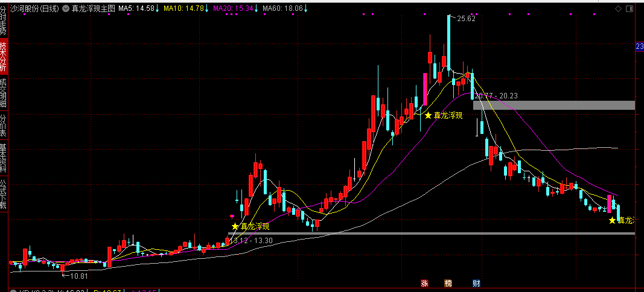
Task: Select the gray MA60: 18.06 label
Action: pos(282,8)
